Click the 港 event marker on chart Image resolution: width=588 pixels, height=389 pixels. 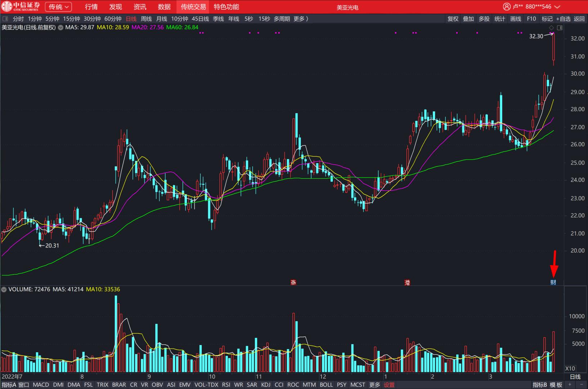407,282
